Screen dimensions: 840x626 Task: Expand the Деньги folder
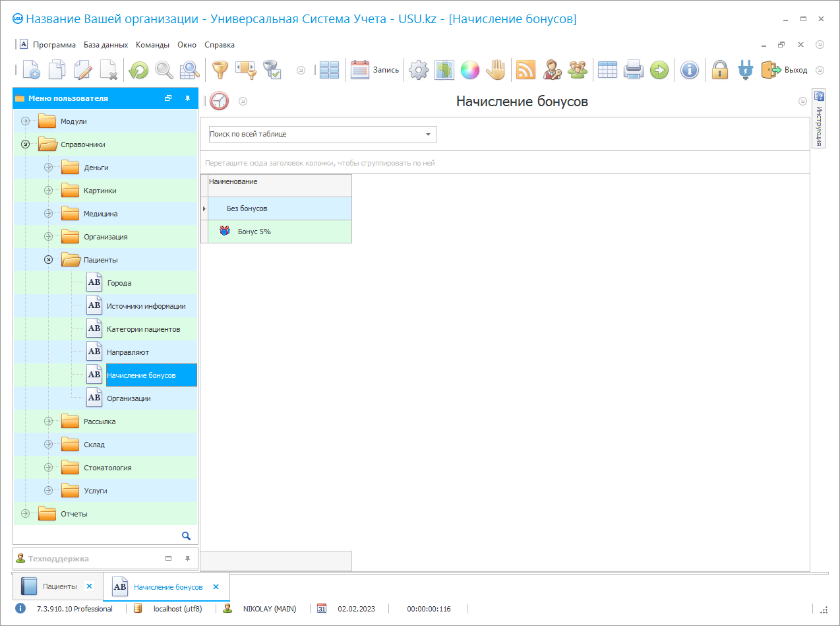(x=48, y=168)
